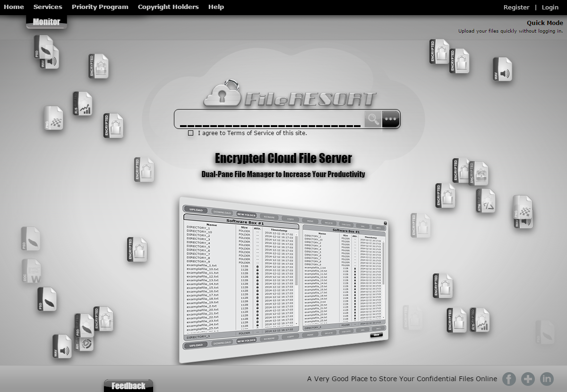The width and height of the screenshot is (567, 392).
Task: Select the Upload toolbar button
Action: point(196,211)
